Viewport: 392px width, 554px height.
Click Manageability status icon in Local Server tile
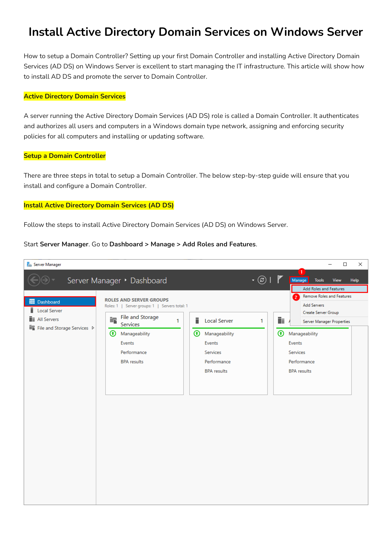(x=197, y=334)
